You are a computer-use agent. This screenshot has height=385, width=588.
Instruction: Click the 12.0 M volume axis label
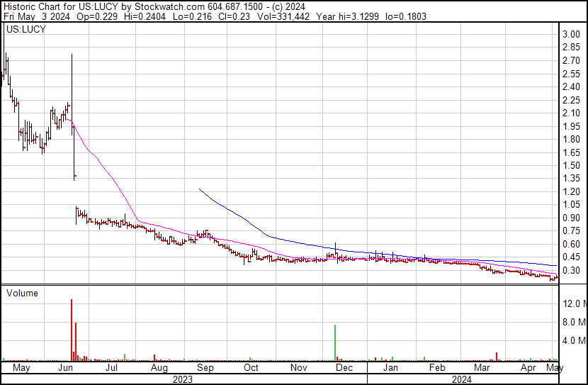click(575, 303)
